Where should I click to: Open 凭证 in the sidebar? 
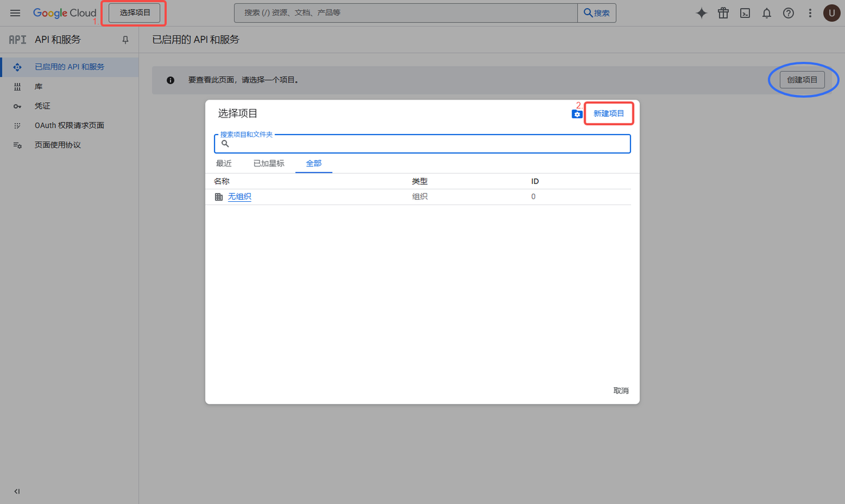point(42,106)
